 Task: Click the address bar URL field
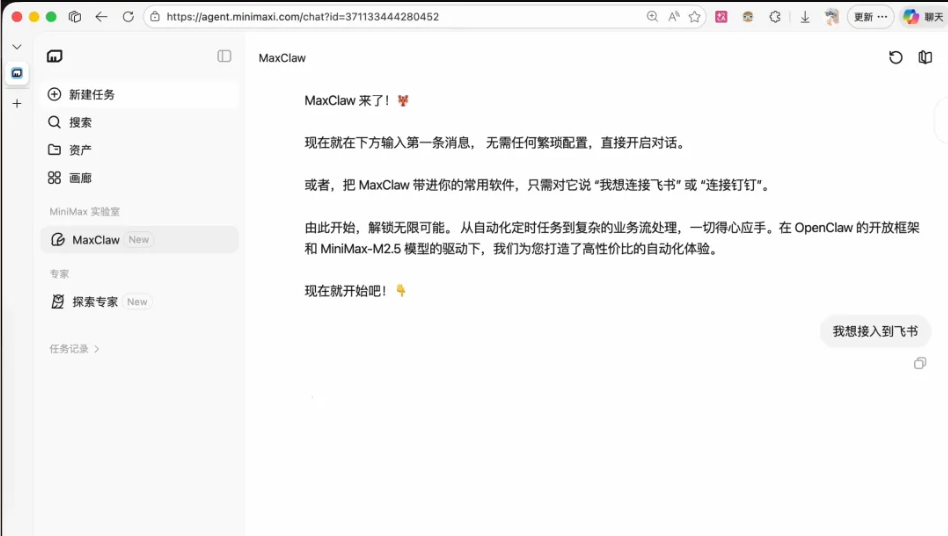click(x=400, y=17)
